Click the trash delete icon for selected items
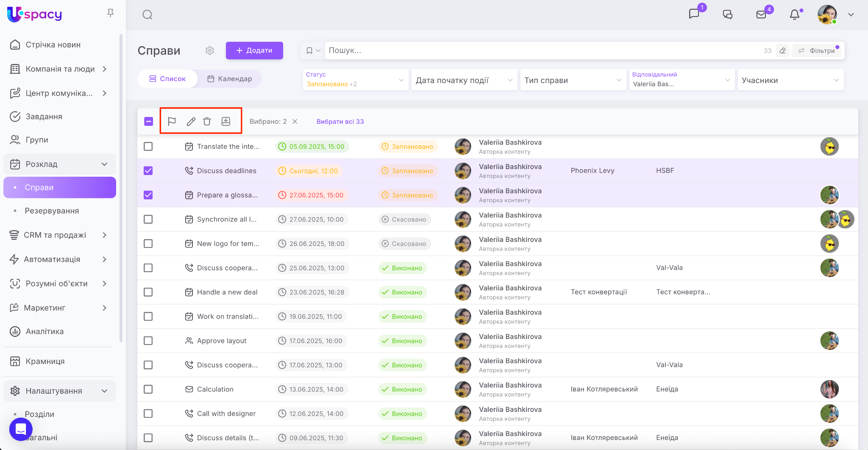Viewport: 868px width, 450px height. point(207,122)
